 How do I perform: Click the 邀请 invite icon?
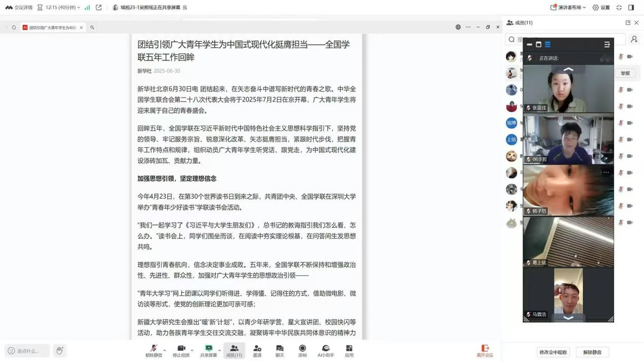coord(257,350)
